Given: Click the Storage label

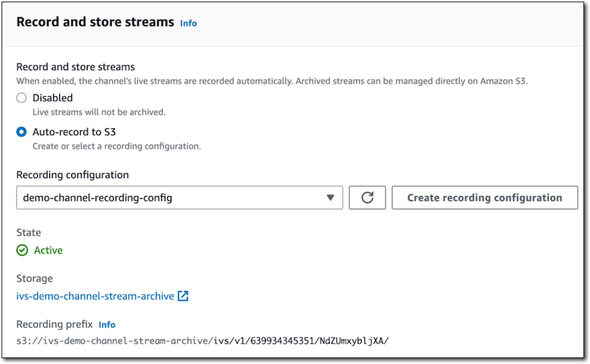Looking at the screenshot, I should click(x=34, y=279).
